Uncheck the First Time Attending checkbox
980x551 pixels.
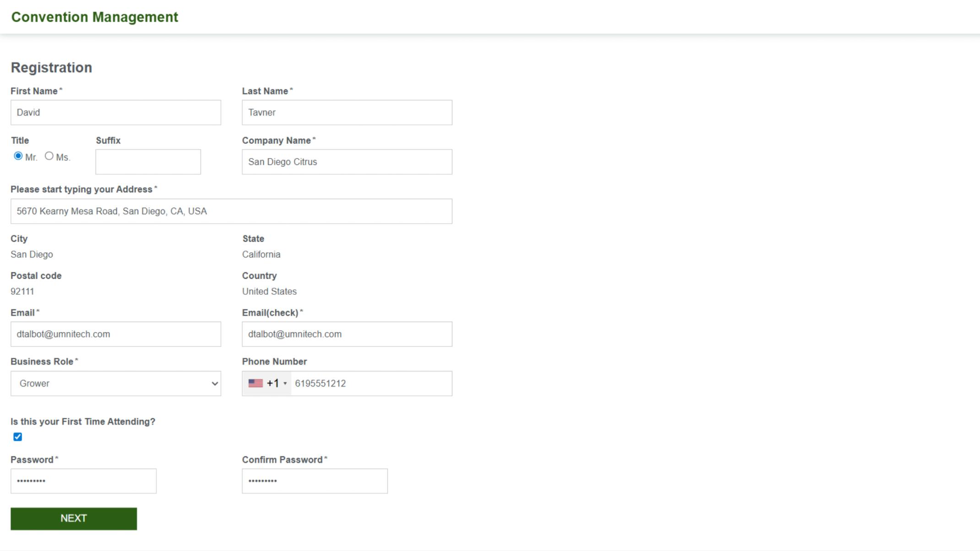click(x=17, y=437)
